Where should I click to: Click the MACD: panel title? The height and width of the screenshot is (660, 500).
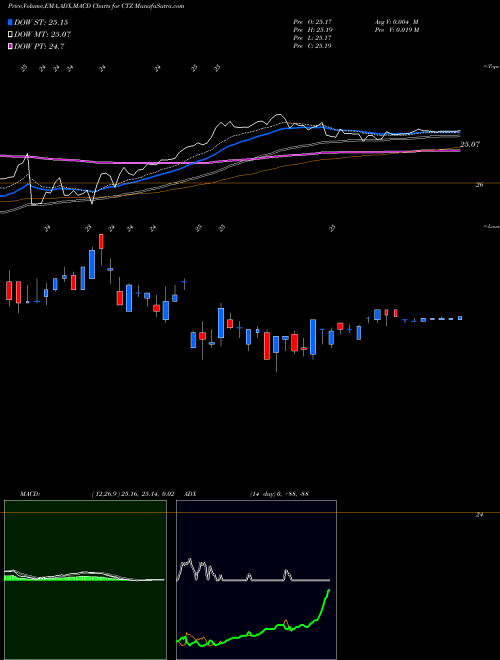(x=29, y=494)
